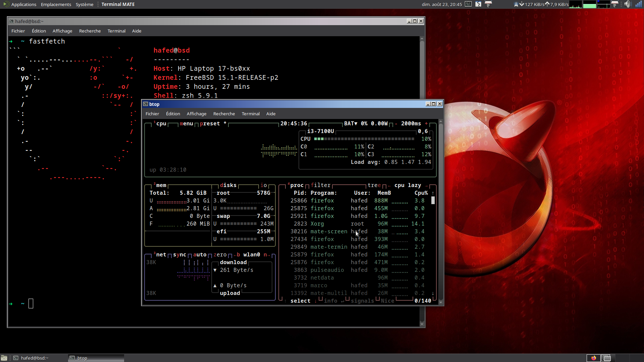Toggle lazy sorting in btop proc box

click(x=415, y=185)
